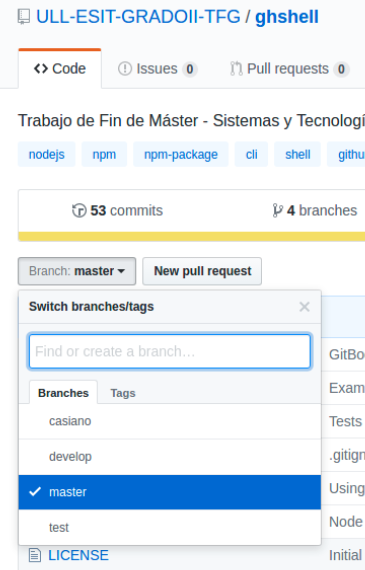Click the New pull request button
The height and width of the screenshot is (570, 365).
click(202, 271)
